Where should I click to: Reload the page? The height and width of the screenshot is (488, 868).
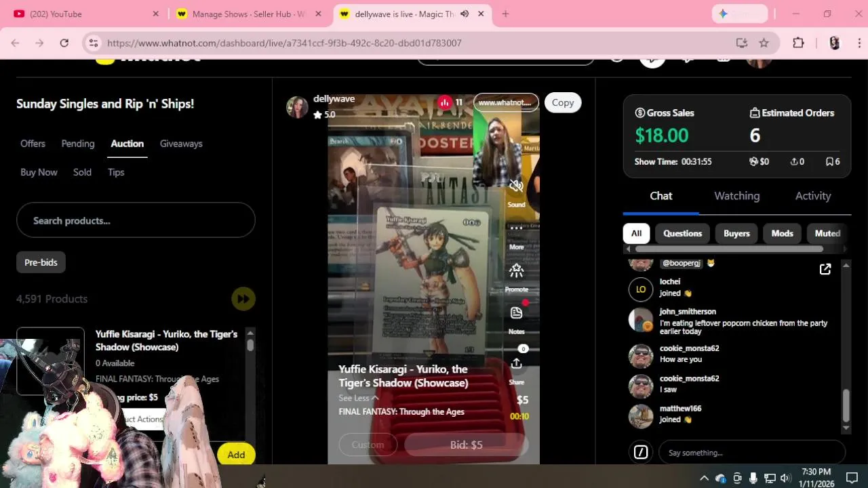[x=64, y=43]
